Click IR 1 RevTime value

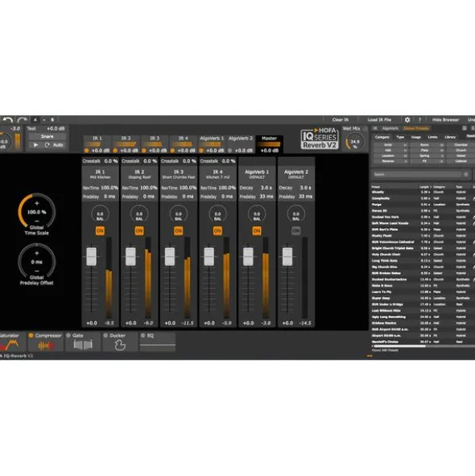click(109, 188)
